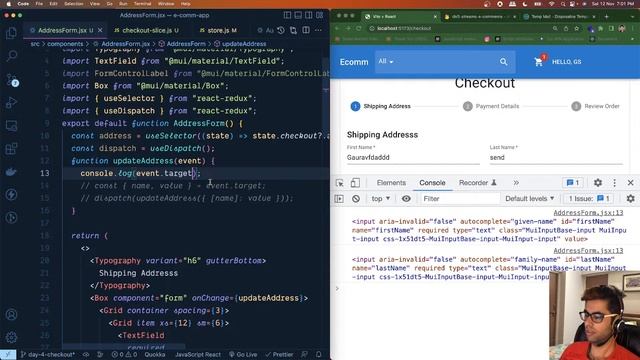
Task: Click the errors and warnings counter in status bar
Action: (124, 355)
